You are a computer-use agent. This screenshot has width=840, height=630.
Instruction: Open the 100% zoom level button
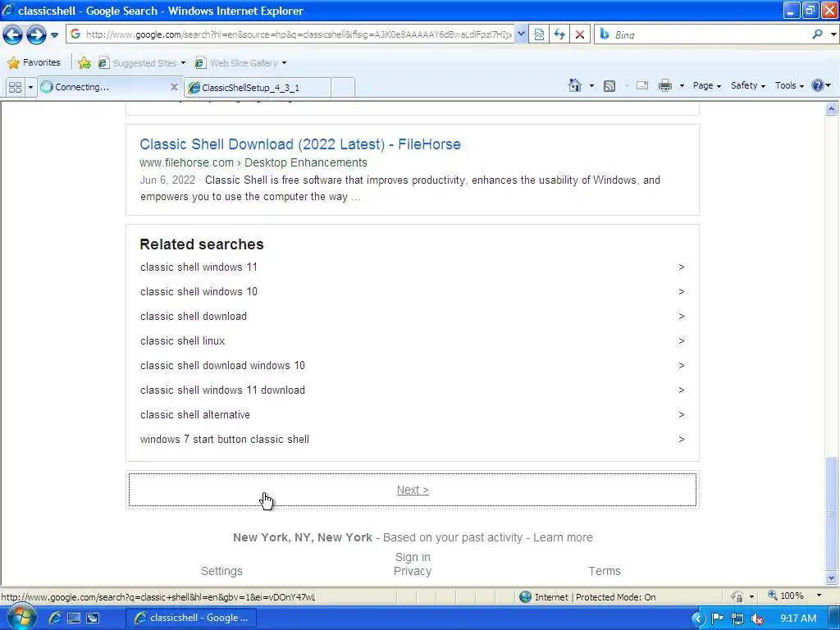[785, 596]
